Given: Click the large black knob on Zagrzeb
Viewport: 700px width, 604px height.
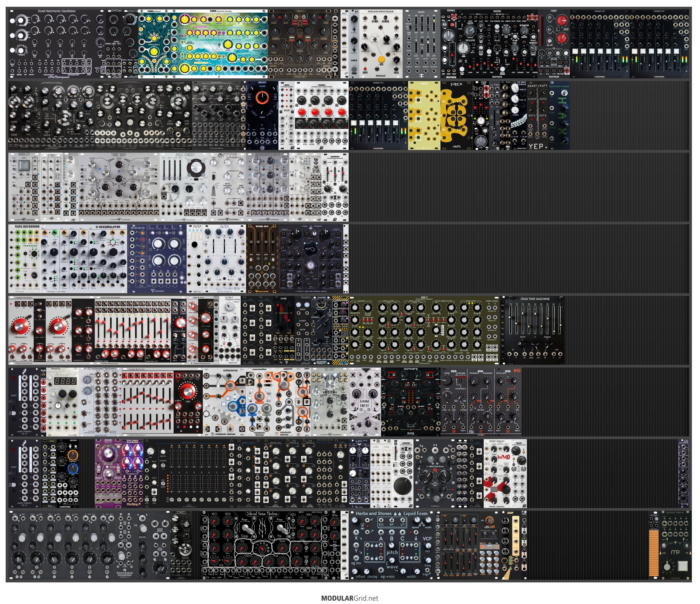Looking at the screenshot, I should click(x=402, y=486).
